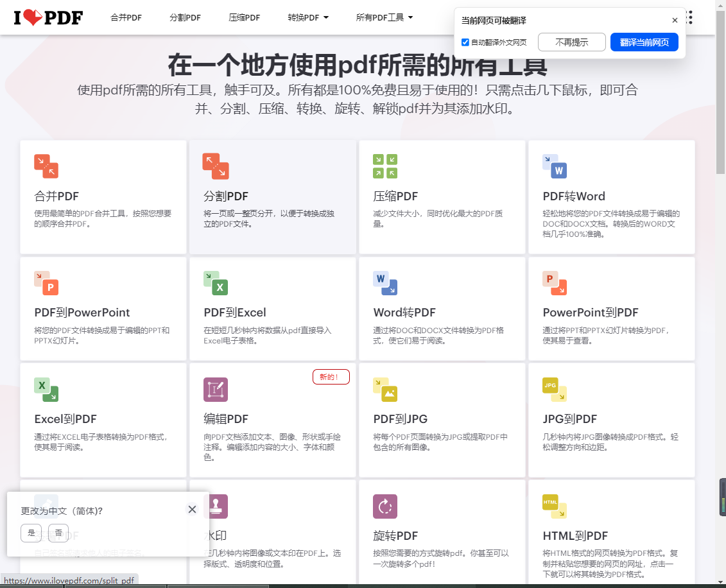
Task: Open 分割PDF in the top navigation
Action: click(186, 17)
